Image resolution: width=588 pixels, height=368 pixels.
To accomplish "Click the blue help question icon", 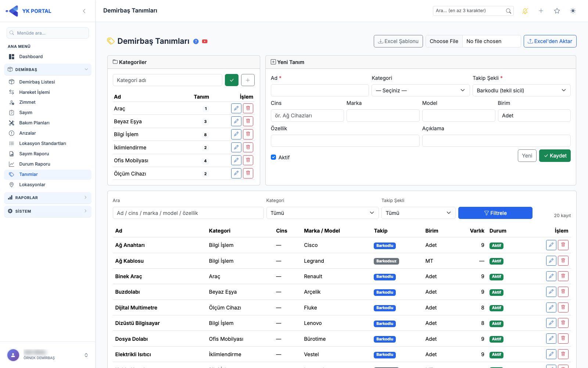I will (x=196, y=42).
